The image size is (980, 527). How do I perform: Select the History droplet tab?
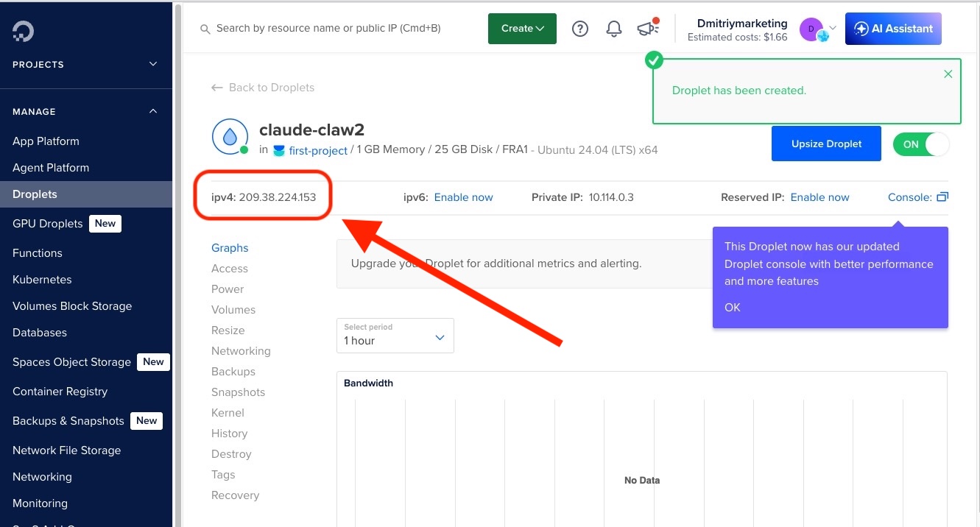(x=230, y=434)
